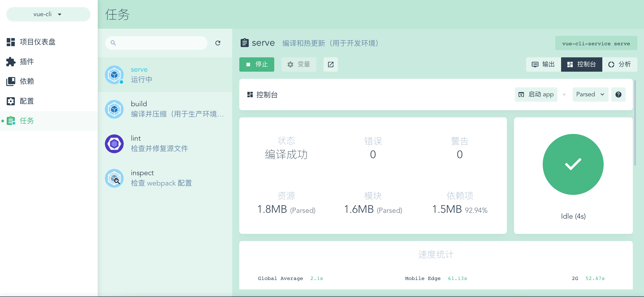Open 插件 plugins puzzle icon

point(11,61)
